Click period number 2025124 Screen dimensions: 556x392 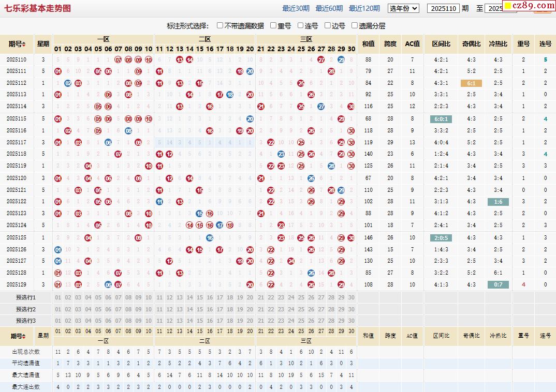coord(17,225)
